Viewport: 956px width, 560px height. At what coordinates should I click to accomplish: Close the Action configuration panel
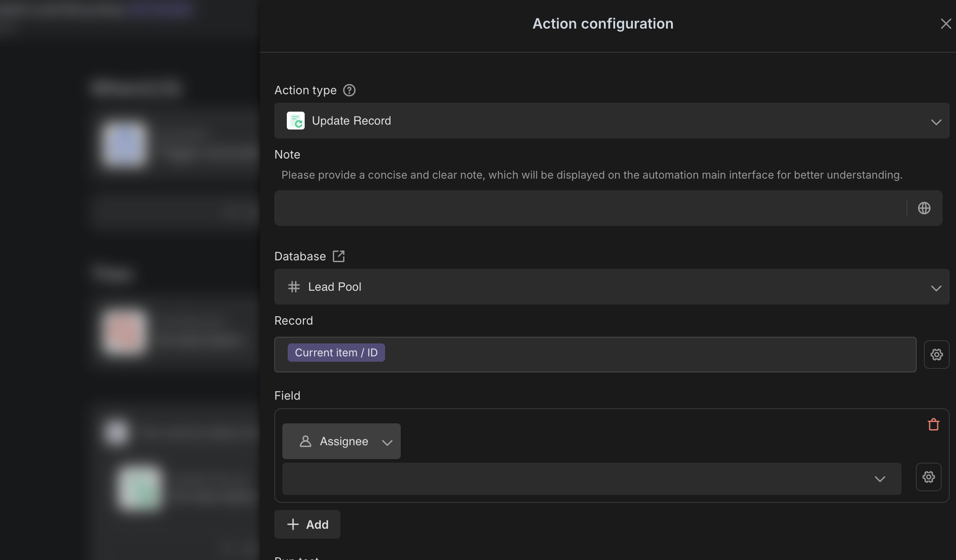click(945, 24)
